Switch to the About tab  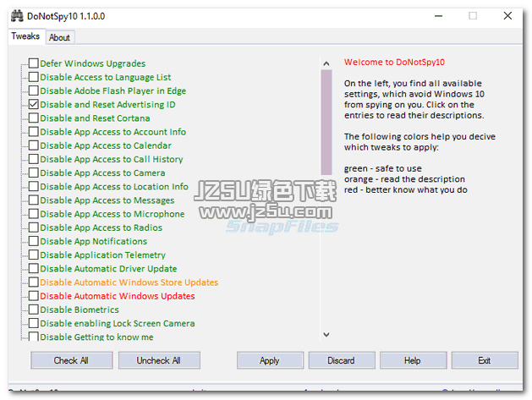[x=59, y=37]
